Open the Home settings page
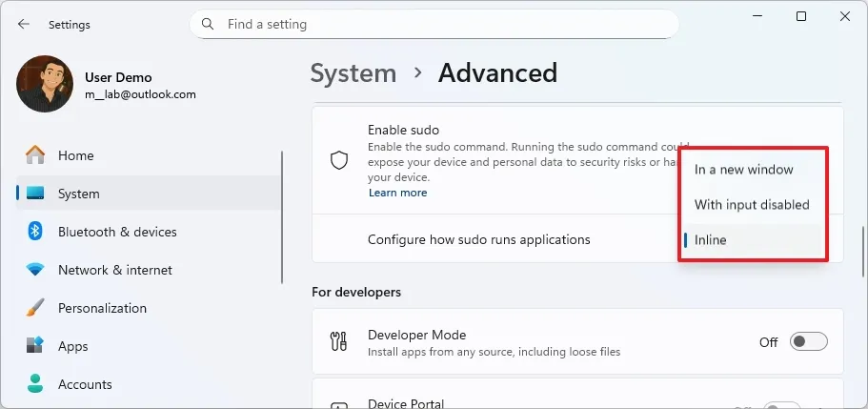This screenshot has height=409, width=868. coord(149,155)
